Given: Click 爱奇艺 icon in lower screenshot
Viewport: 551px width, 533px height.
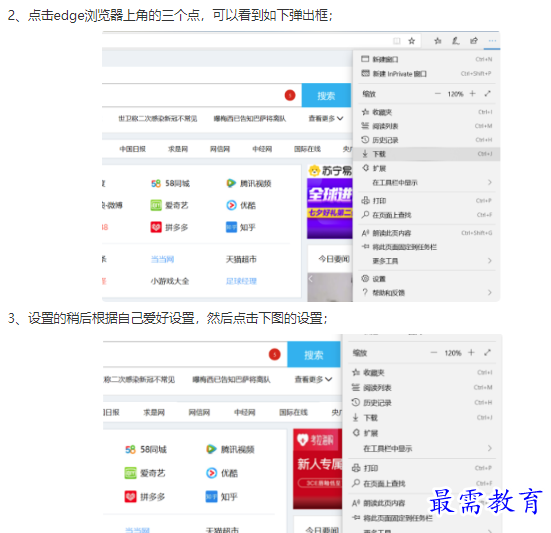Looking at the screenshot, I should [x=130, y=473].
